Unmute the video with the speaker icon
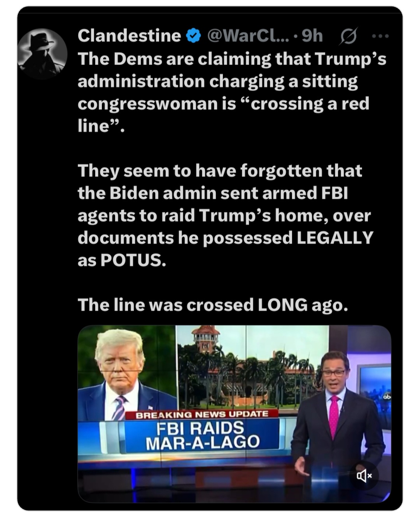This screenshot has width=420, height=518. (364, 475)
